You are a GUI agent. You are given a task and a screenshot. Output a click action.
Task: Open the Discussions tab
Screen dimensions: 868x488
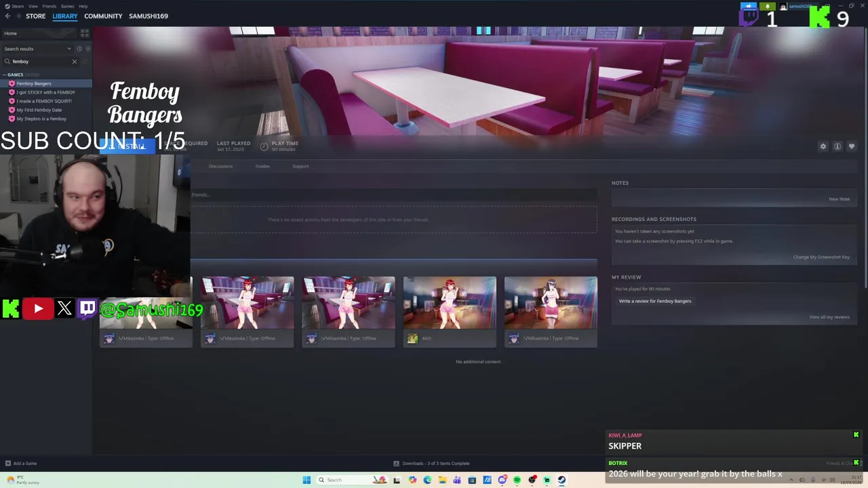(x=220, y=166)
